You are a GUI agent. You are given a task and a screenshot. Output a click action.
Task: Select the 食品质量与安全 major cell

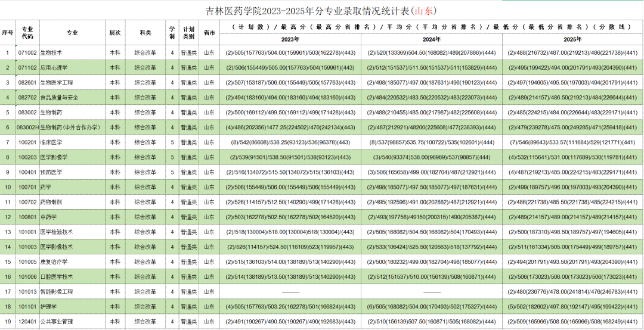point(72,98)
